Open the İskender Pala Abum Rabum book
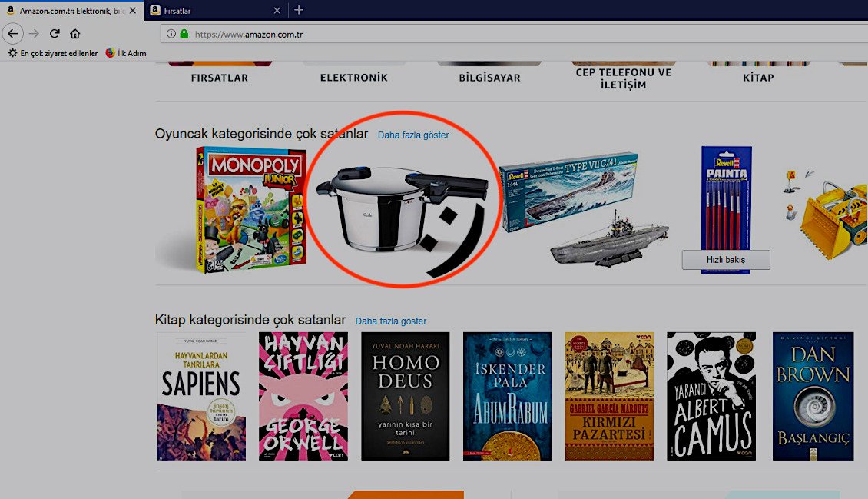The height and width of the screenshot is (499, 868). [507, 396]
